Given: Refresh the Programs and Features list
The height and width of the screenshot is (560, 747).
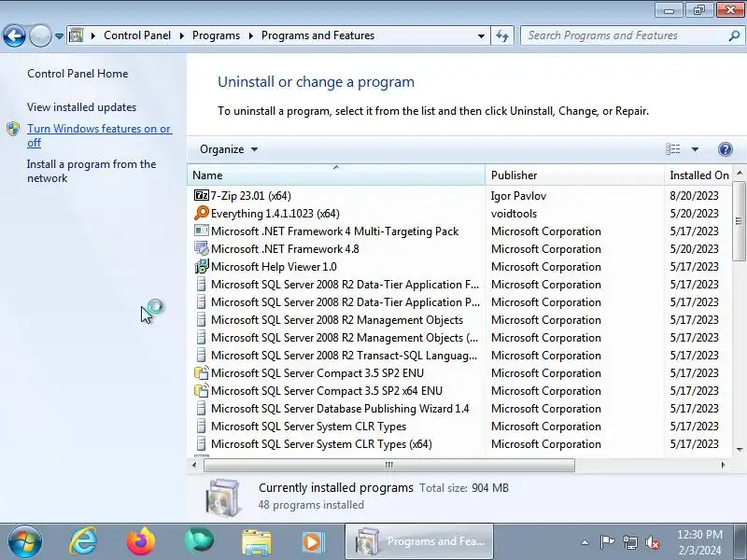Looking at the screenshot, I should point(502,35).
